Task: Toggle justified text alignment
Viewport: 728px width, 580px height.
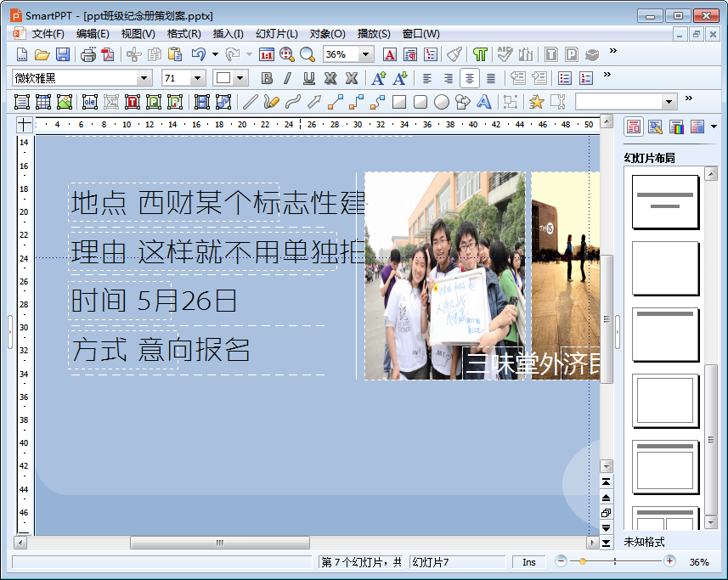Action: click(x=491, y=78)
